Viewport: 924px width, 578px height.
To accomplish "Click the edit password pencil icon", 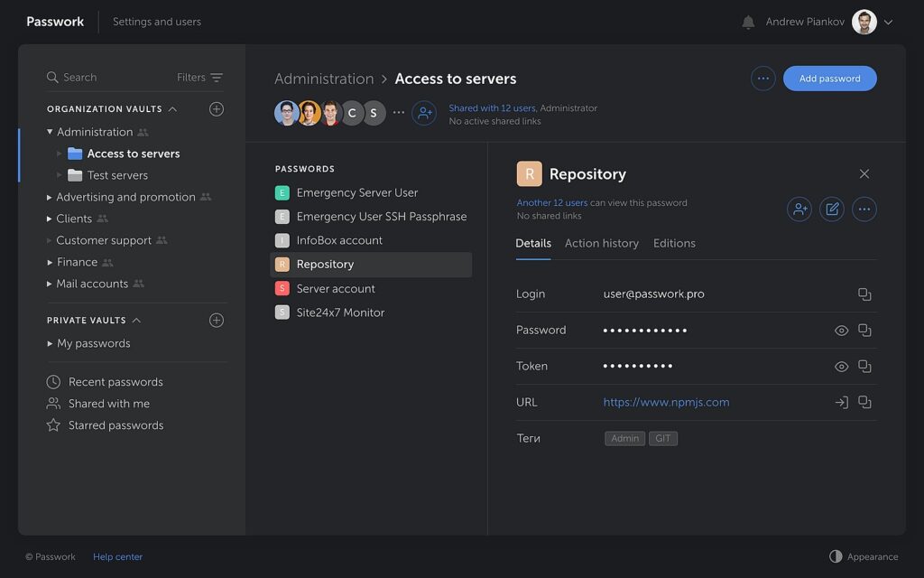I will [832, 210].
